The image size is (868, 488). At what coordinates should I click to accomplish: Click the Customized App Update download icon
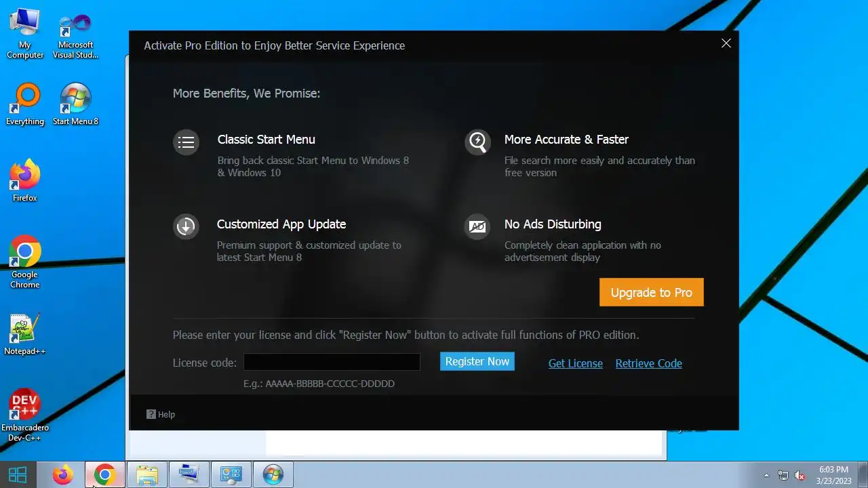coord(186,226)
